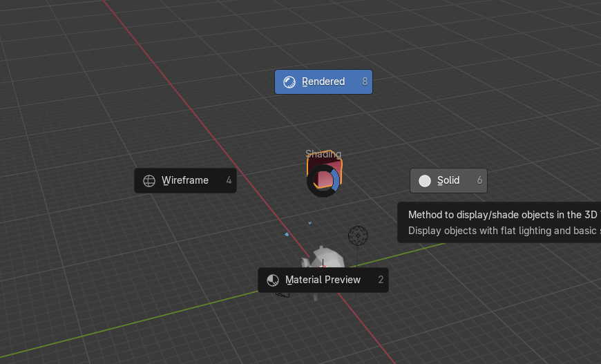Pick Solid shading option

(x=448, y=180)
